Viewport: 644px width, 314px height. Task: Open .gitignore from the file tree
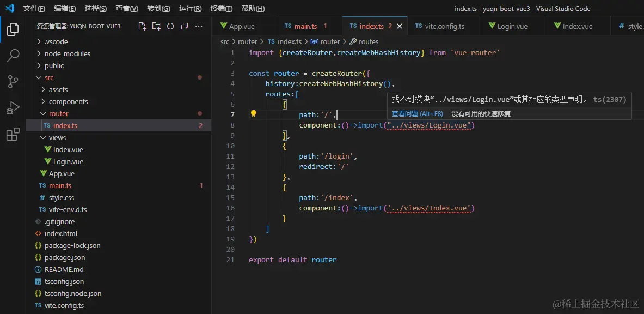tap(119, 221)
